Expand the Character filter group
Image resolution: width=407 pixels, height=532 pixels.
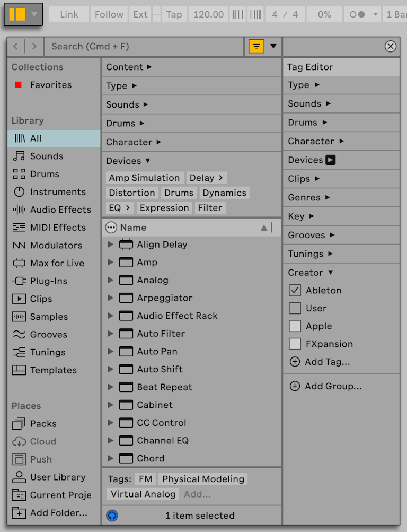[133, 142]
